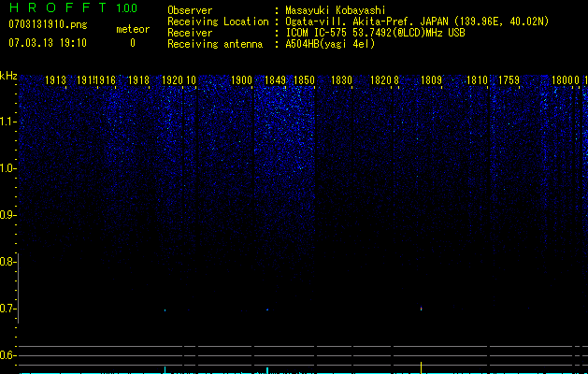Screen dimensions: 588x374
Task: Click the 1.1 frequency axis label
Action: tap(7, 122)
